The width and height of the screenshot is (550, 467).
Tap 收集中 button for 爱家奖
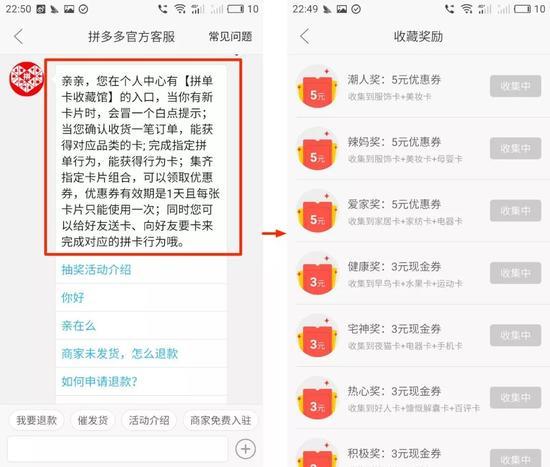tap(515, 211)
